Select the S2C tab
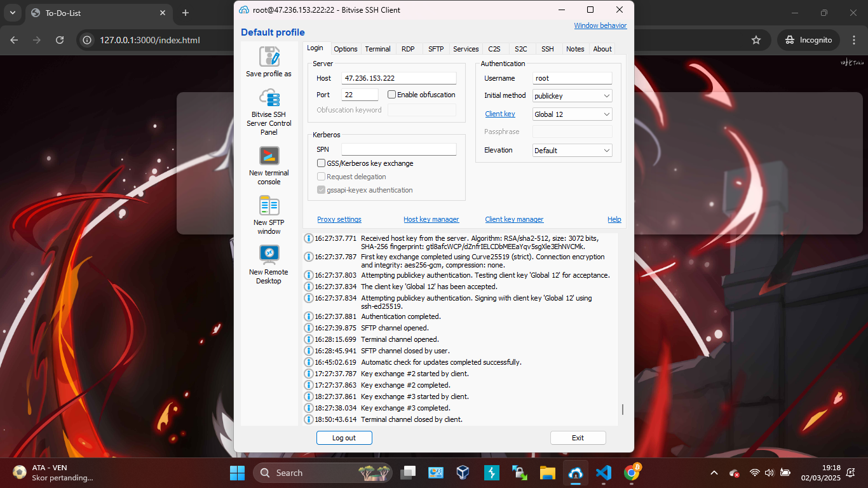 [x=521, y=49]
